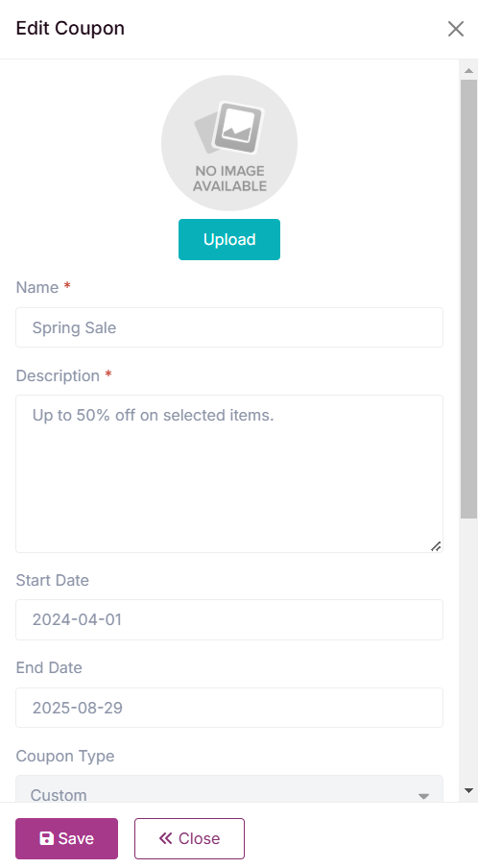The image size is (478, 868).
Task: Grab the description textarea resize handle
Action: click(x=436, y=546)
